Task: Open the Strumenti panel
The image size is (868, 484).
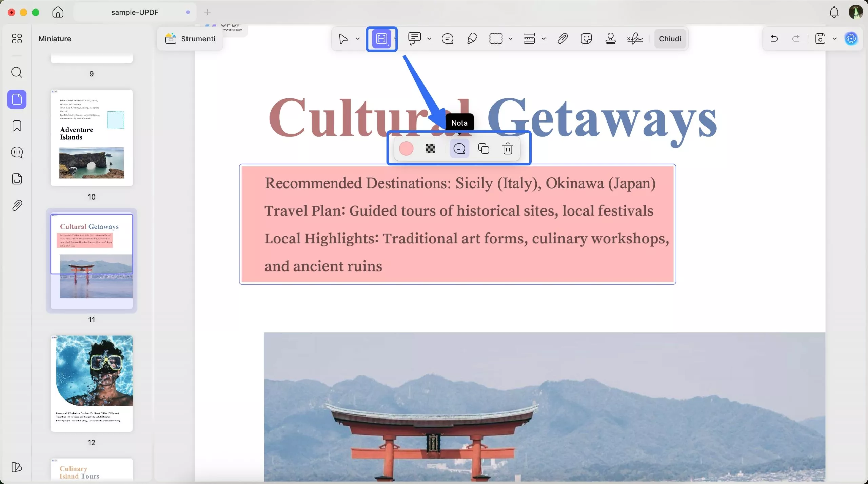Action: pos(190,39)
